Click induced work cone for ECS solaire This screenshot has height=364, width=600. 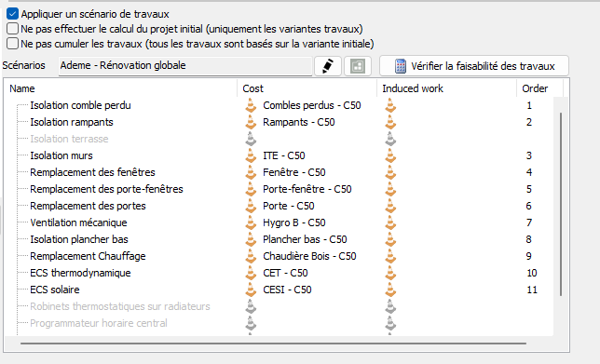click(x=390, y=290)
